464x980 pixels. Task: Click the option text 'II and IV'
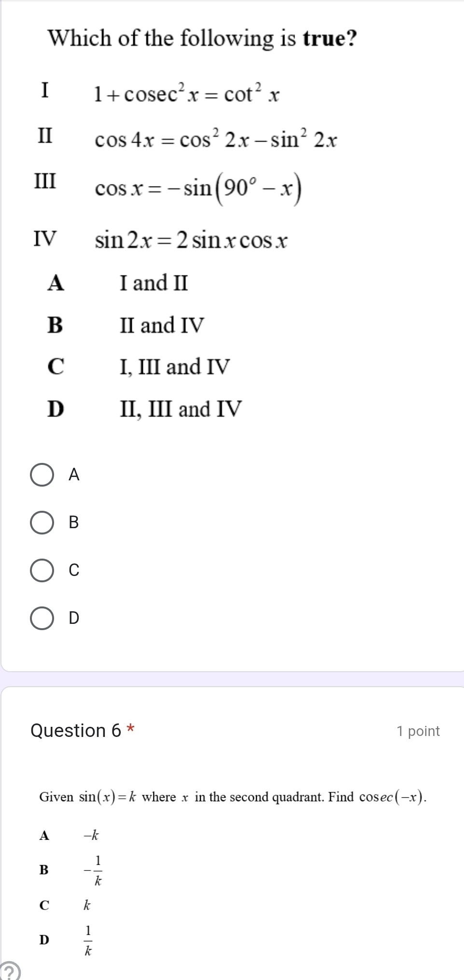pyautogui.click(x=162, y=325)
